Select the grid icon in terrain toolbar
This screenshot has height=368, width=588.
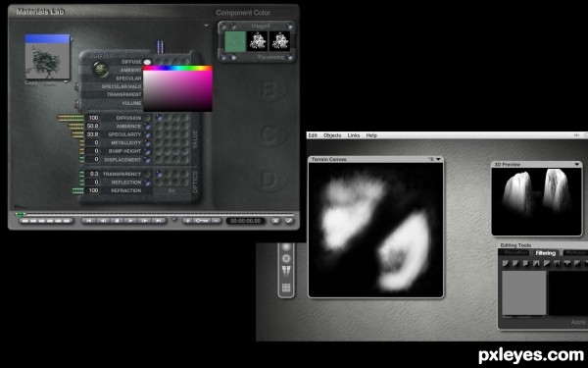[x=286, y=288]
